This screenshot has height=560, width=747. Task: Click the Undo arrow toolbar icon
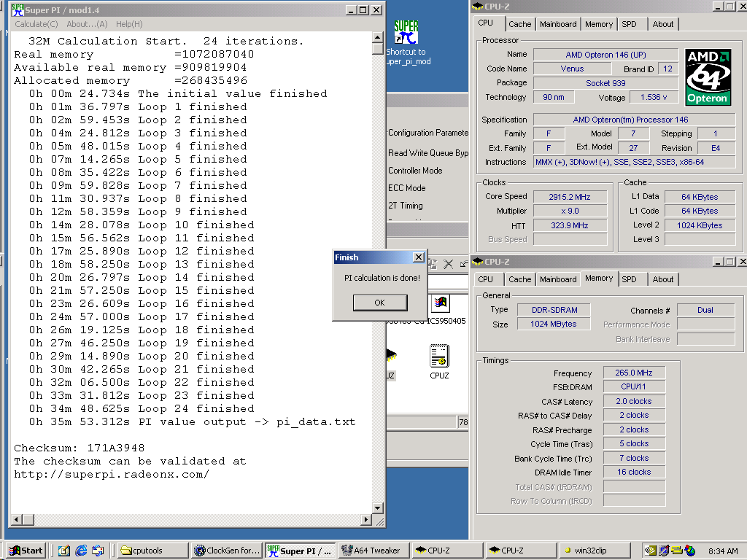[464, 264]
